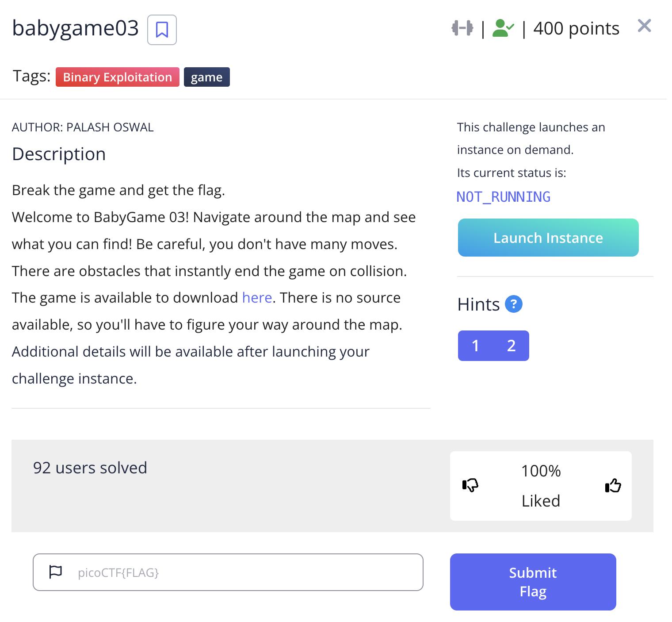Close the babygame03 challenge panel
Viewport: 672px width, 622px height.
pyautogui.click(x=644, y=26)
